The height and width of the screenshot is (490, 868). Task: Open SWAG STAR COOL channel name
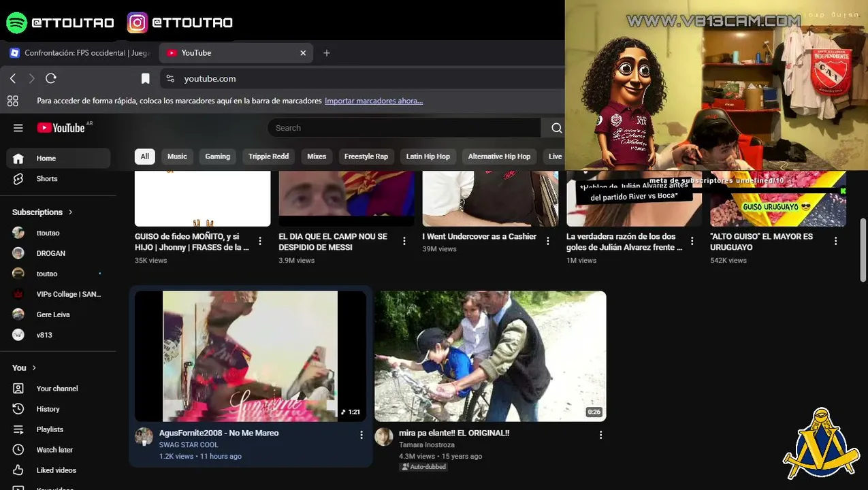click(189, 445)
